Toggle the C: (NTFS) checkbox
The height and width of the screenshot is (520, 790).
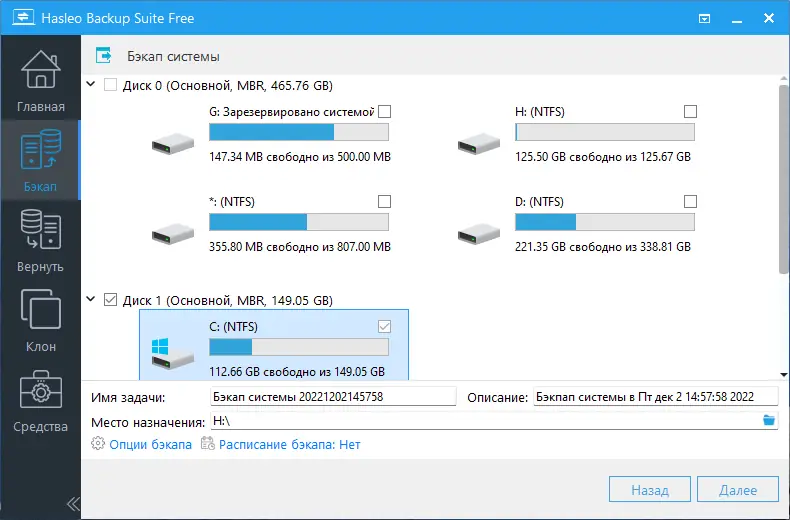tap(384, 327)
